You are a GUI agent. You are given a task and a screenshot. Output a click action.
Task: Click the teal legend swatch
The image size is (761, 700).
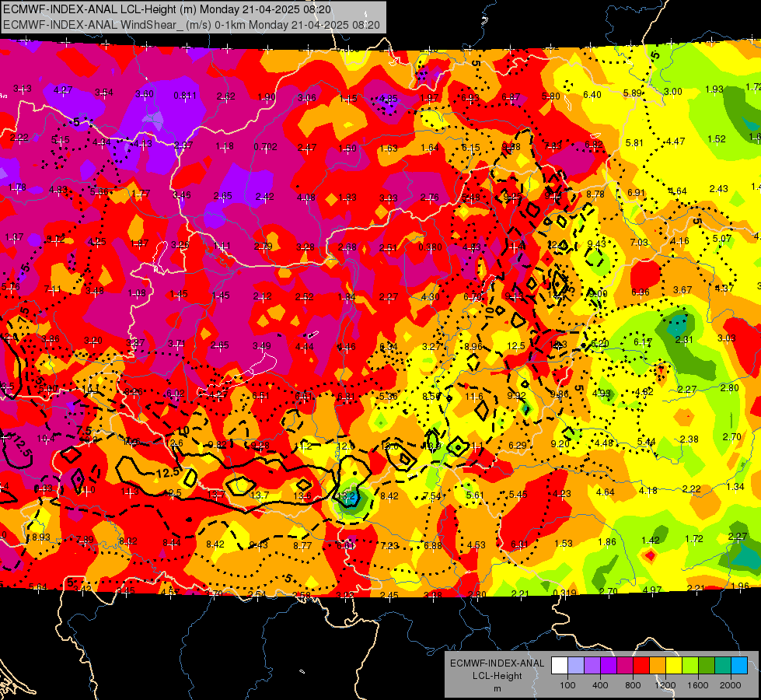point(723,666)
